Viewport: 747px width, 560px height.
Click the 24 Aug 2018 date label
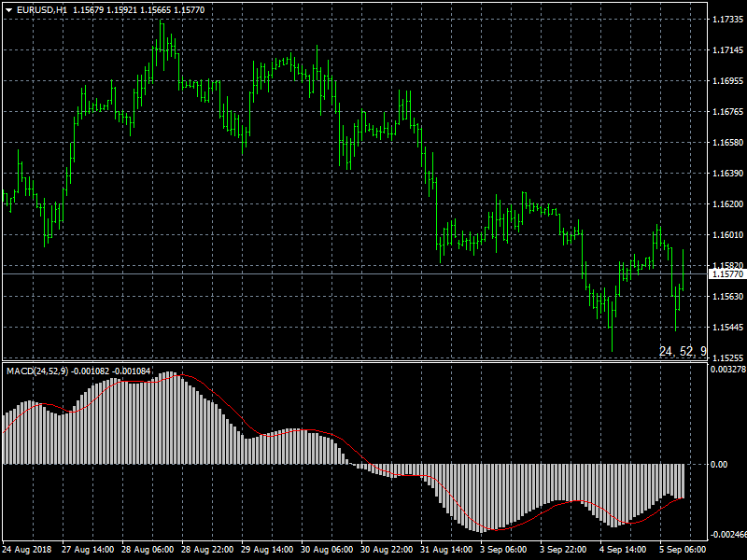click(x=27, y=550)
